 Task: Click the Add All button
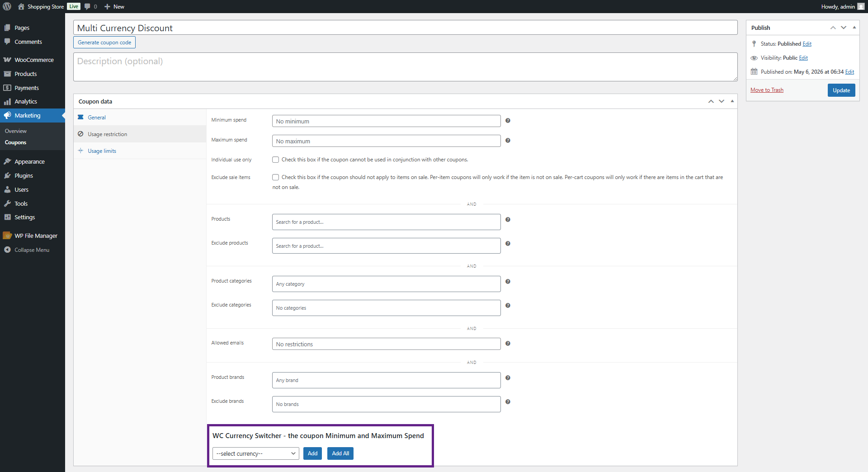(340, 453)
